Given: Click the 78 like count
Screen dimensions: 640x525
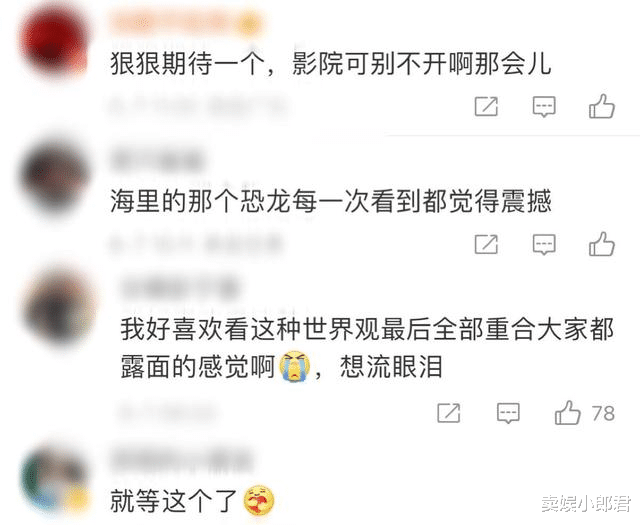Looking at the screenshot, I should pyautogui.click(x=603, y=413).
